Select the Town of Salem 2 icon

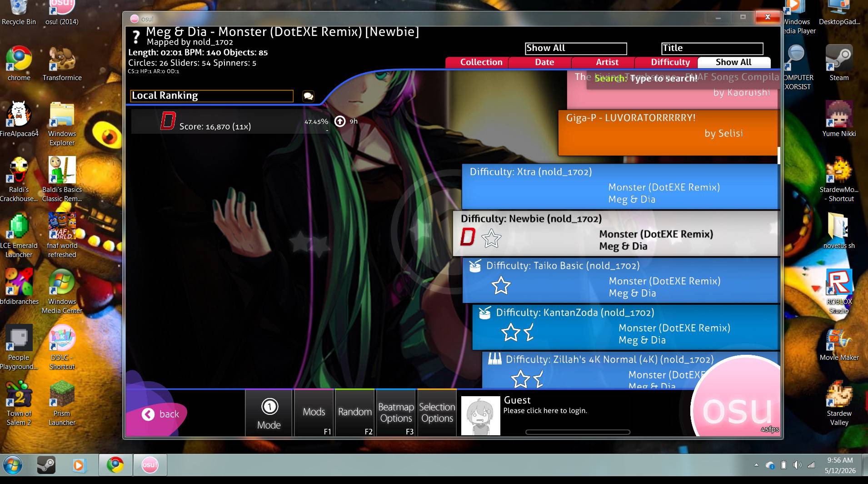pos(19,403)
